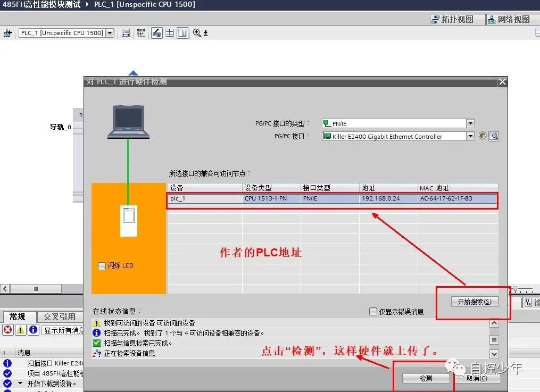540x392 pixels.
Task: Check the 仅显示错误消息 checkbox
Action: [x=372, y=312]
